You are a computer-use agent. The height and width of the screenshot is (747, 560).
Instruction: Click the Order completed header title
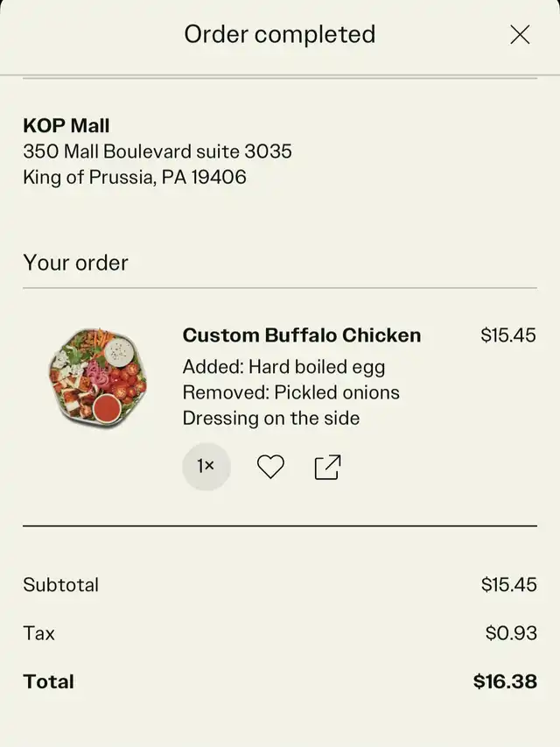pos(280,34)
